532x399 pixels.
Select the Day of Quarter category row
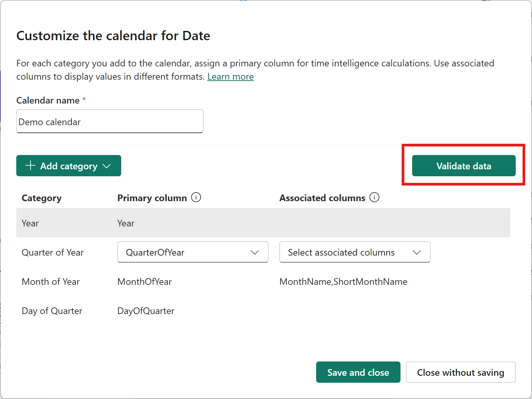coord(52,311)
